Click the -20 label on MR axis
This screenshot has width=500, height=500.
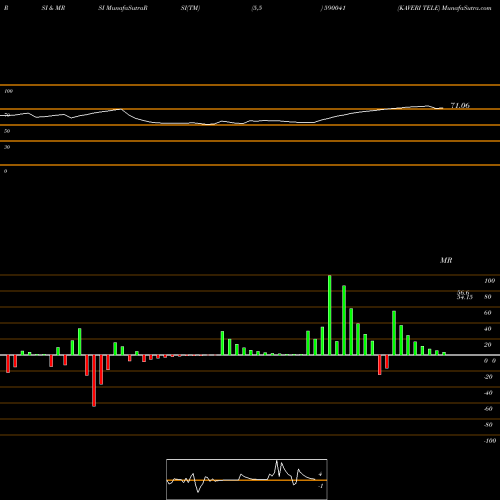click(x=488, y=377)
